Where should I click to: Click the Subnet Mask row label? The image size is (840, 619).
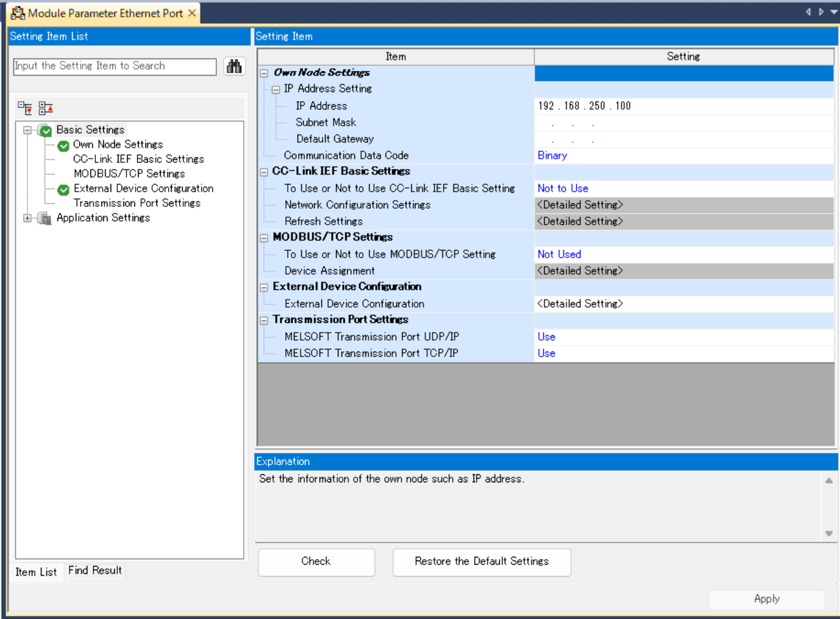[326, 123]
